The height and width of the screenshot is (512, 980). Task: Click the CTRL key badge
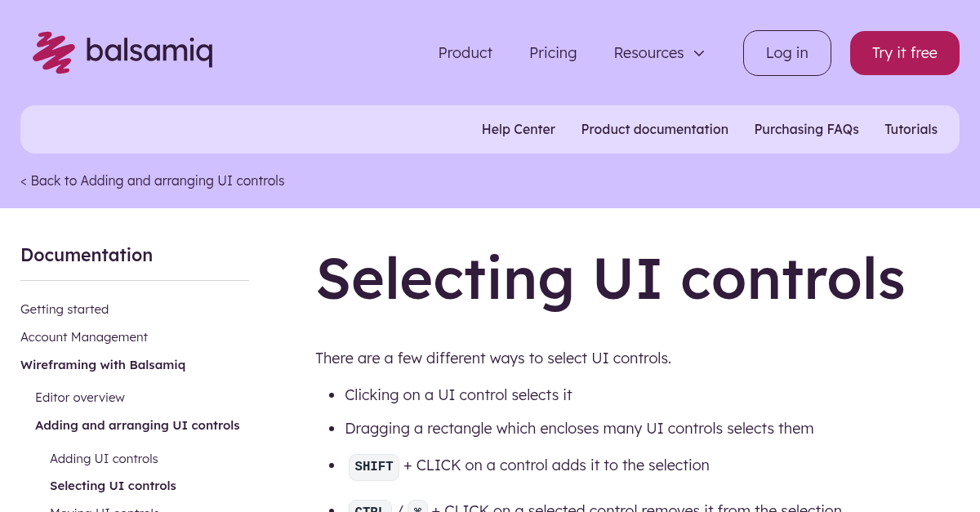(x=370, y=508)
